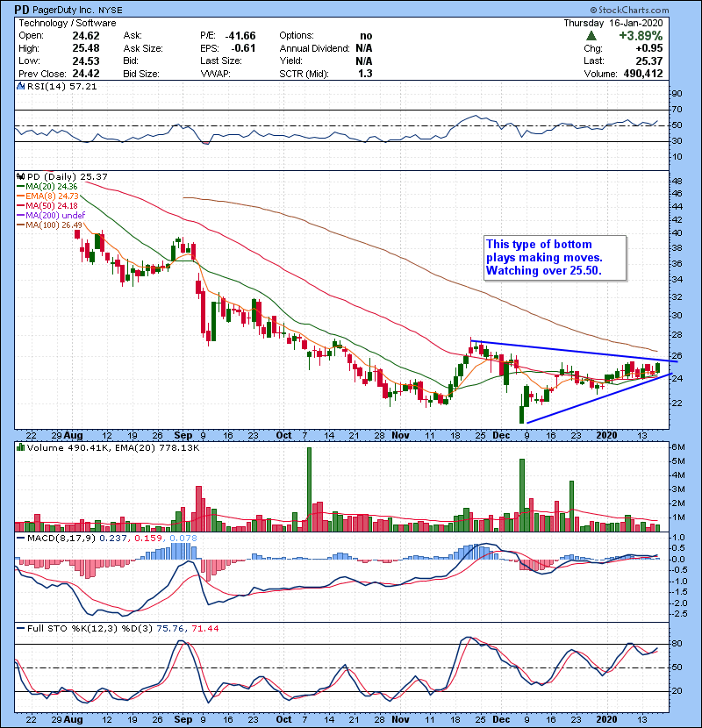This screenshot has height=728, width=702.
Task: Click the EPS value -0.61
Action: click(243, 48)
